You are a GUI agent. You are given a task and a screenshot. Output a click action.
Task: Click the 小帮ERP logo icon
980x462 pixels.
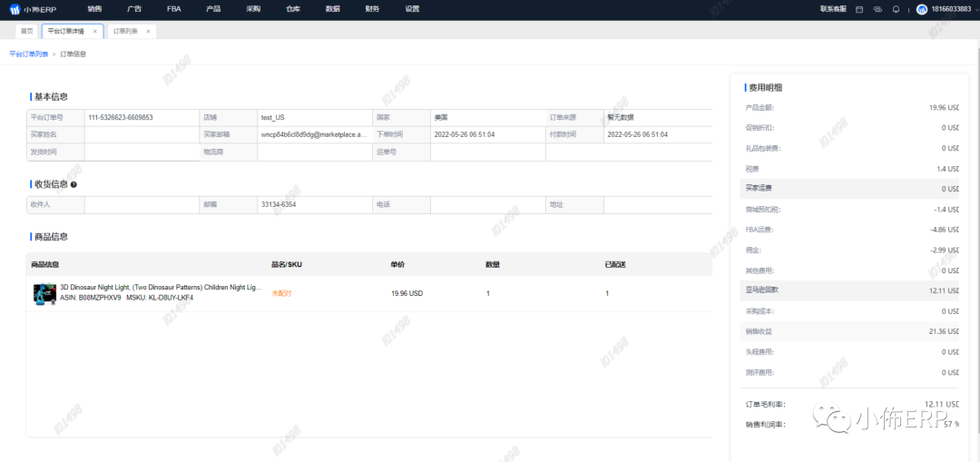pyautogui.click(x=15, y=9)
